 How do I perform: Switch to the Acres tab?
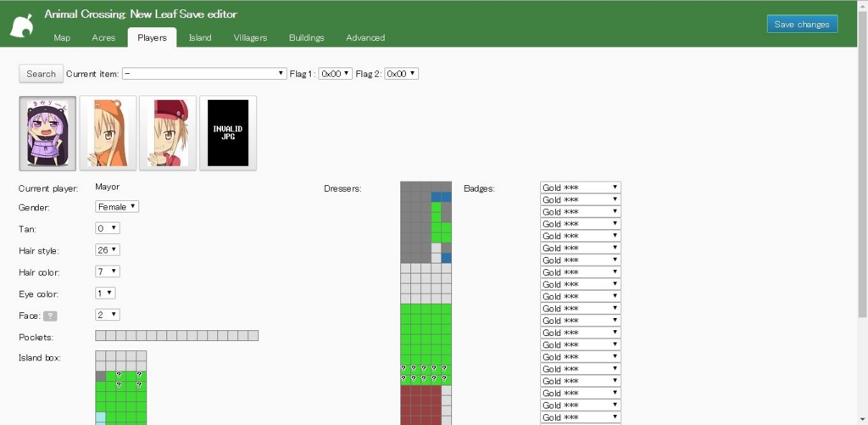click(x=103, y=37)
